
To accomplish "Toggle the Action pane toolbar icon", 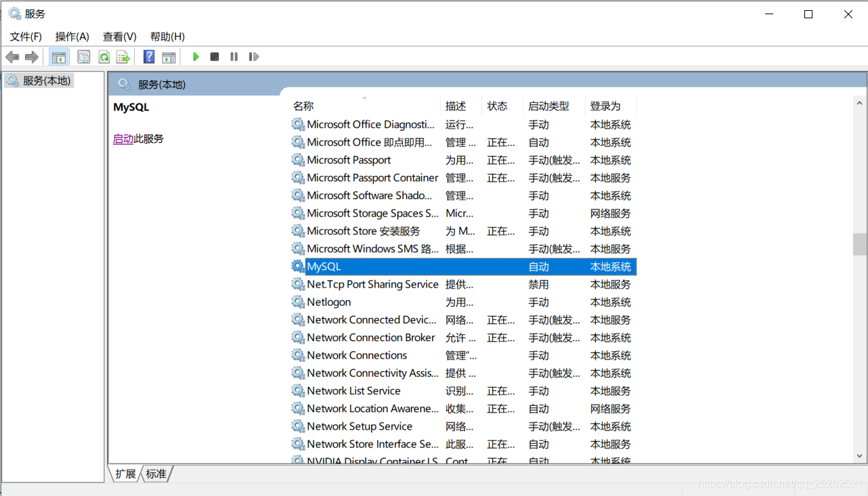I will click(169, 57).
